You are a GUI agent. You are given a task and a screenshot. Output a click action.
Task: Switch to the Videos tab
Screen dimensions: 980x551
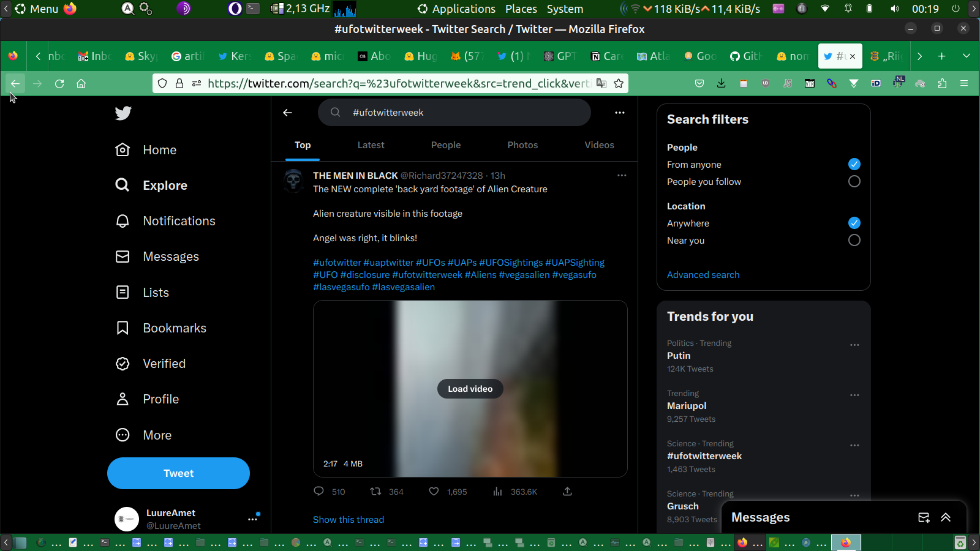[x=599, y=145]
